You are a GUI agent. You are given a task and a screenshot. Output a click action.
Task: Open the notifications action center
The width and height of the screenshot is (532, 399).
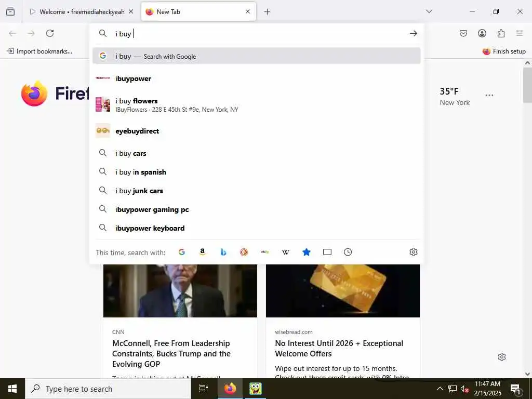click(515, 389)
